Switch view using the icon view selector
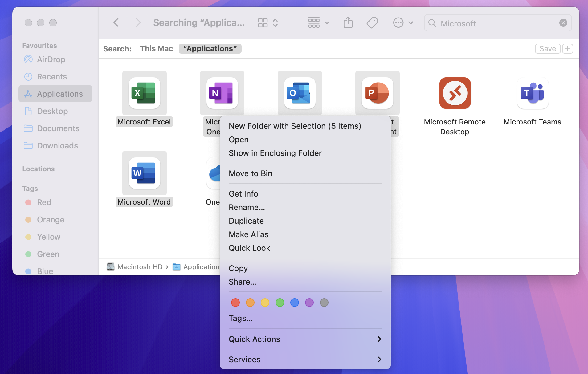 tap(268, 23)
